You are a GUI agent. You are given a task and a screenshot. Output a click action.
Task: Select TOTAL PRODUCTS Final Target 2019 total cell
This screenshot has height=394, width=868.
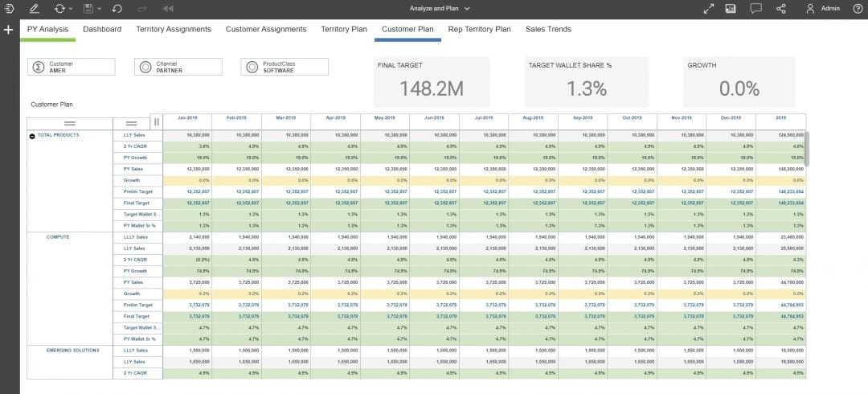pos(780,203)
